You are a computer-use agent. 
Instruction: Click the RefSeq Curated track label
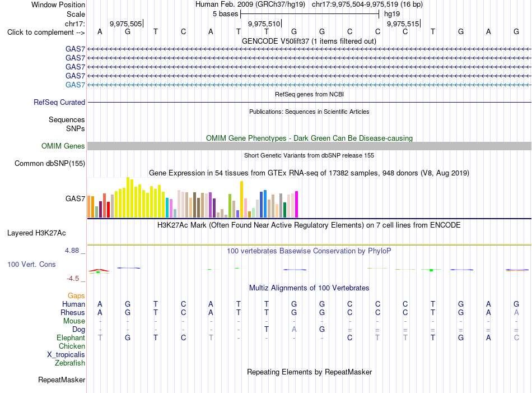click(x=59, y=102)
